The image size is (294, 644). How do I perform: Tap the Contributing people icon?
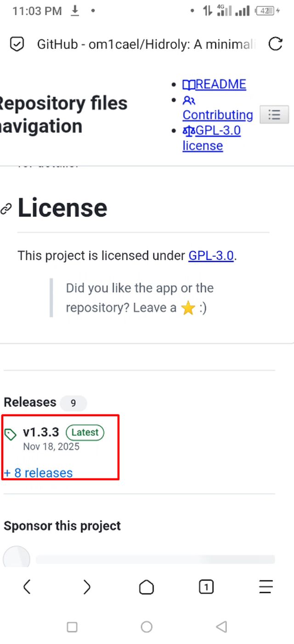tap(189, 100)
